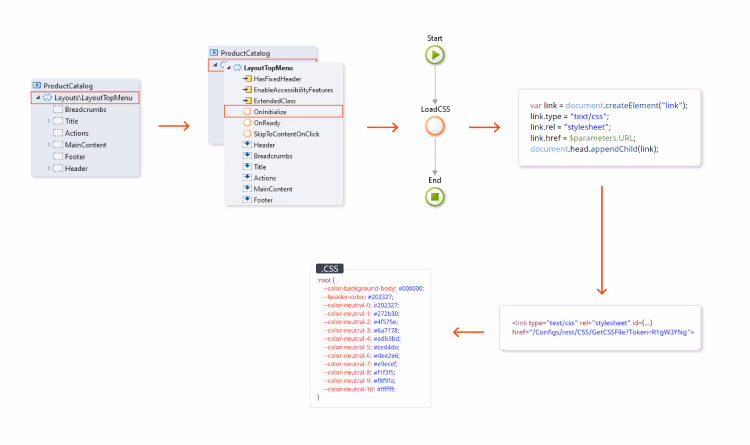Screen dimensions: 750x445
Task: Click the orange circle icon beside SkipToContentOnClick
Action: (247, 134)
